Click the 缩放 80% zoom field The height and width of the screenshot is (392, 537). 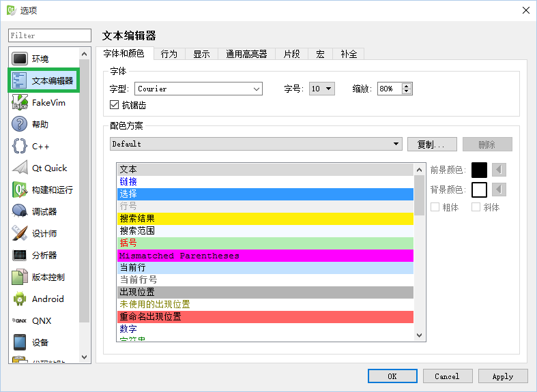click(x=390, y=89)
